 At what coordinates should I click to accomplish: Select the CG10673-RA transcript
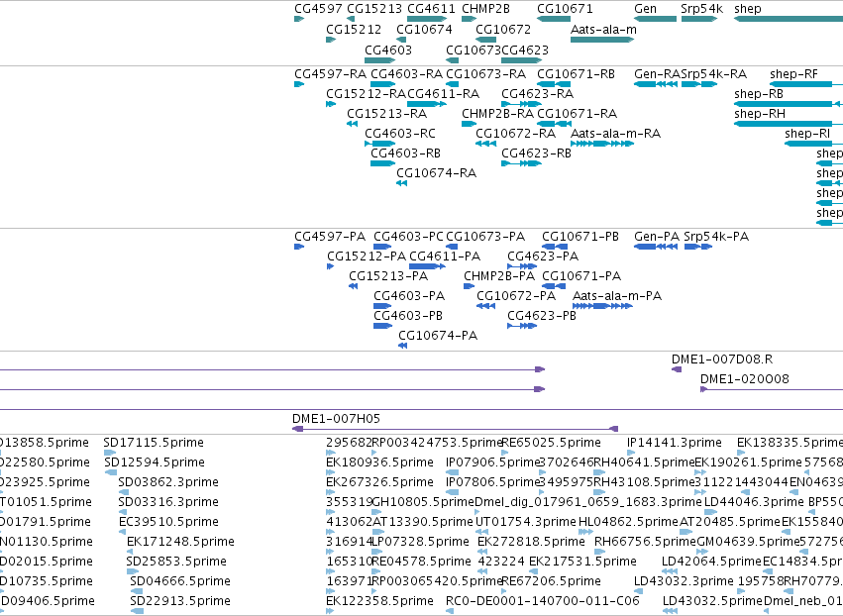(452, 84)
